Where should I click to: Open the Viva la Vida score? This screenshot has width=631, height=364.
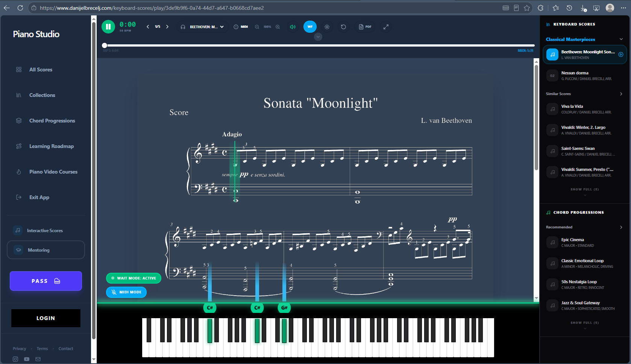click(585, 109)
